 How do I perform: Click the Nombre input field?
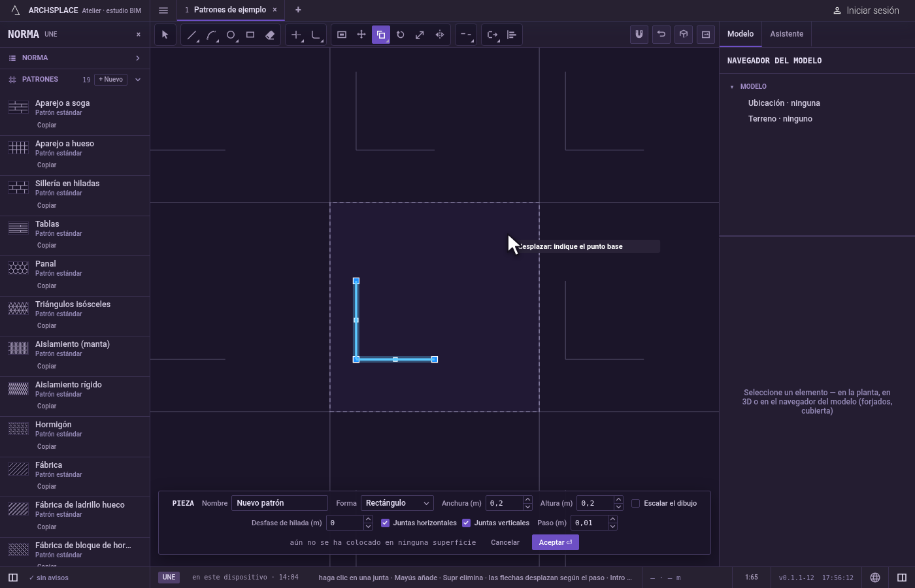pos(279,503)
